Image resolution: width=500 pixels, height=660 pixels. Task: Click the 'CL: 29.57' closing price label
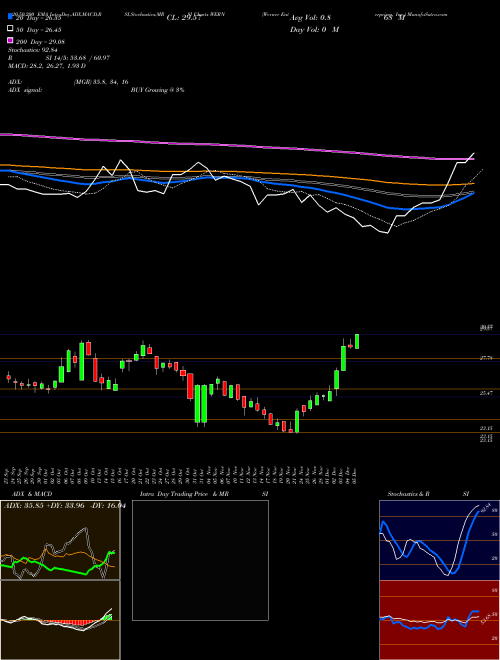[x=184, y=18]
